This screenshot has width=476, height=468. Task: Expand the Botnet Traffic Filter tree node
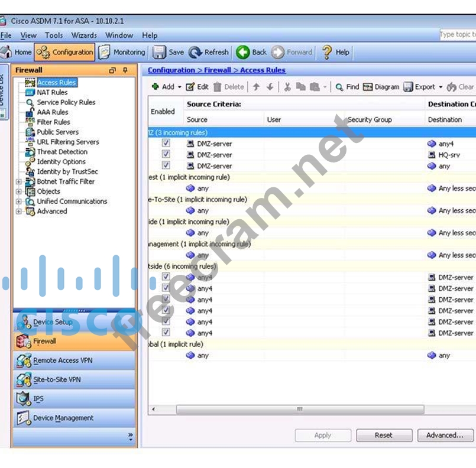click(x=19, y=181)
